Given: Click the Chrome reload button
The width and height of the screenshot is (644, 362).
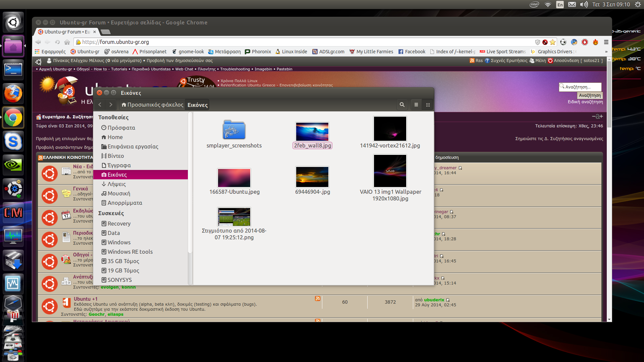Looking at the screenshot, I should [57, 42].
